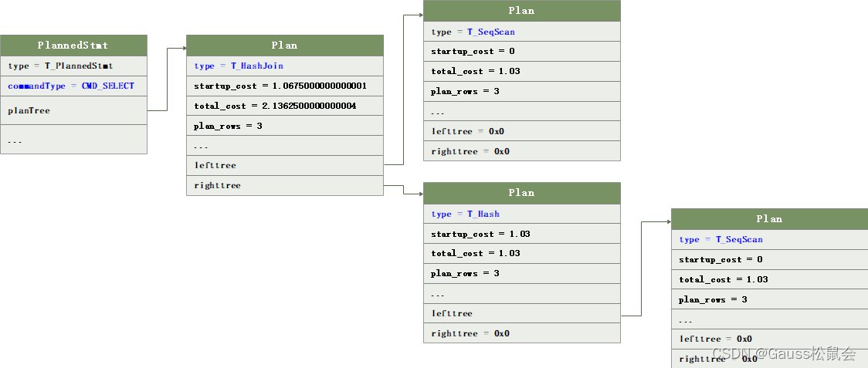The height and width of the screenshot is (368, 868).
Task: Click the '...' row in HashJoin plan box
Action: [x=284, y=146]
